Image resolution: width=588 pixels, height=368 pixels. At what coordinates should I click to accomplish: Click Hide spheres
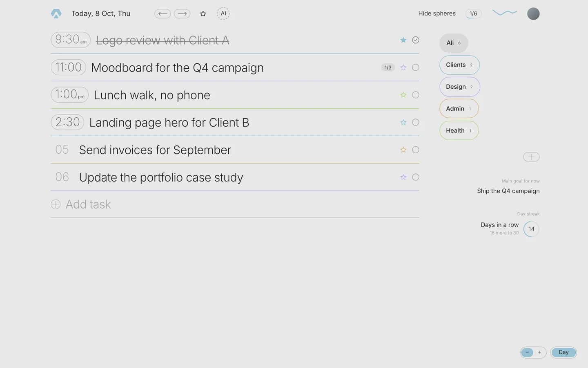click(x=437, y=13)
